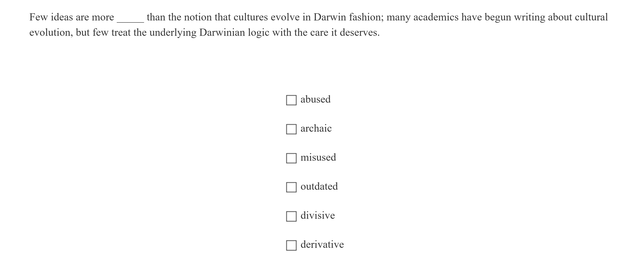This screenshot has width=644, height=257.
Task: Click the word "misused" in the options
Action: (x=318, y=157)
